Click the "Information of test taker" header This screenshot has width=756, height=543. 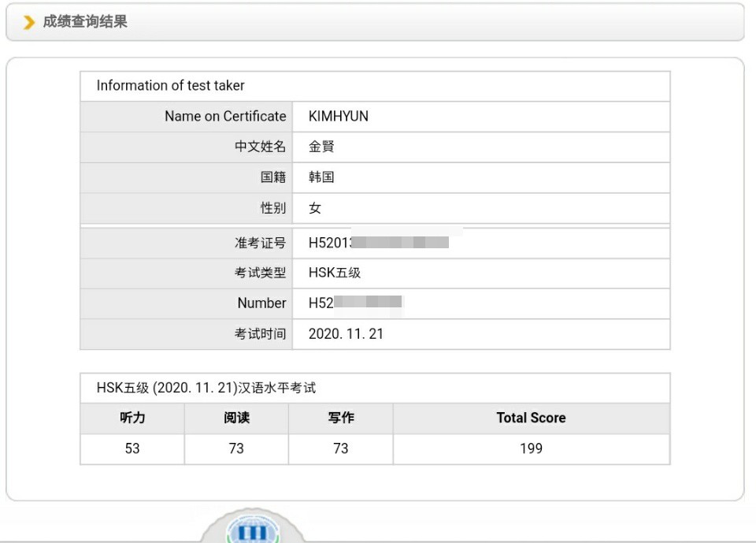coord(170,85)
